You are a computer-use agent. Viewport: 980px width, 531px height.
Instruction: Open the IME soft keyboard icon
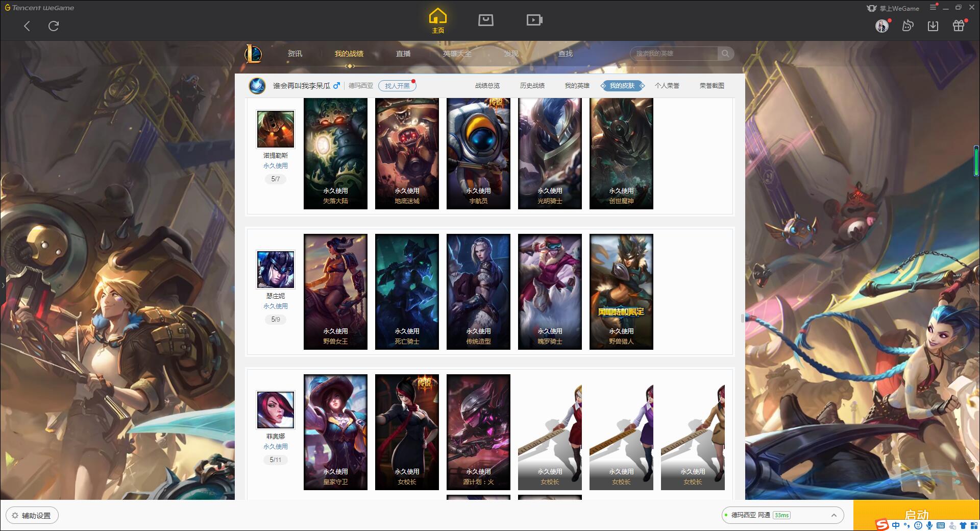(x=941, y=525)
